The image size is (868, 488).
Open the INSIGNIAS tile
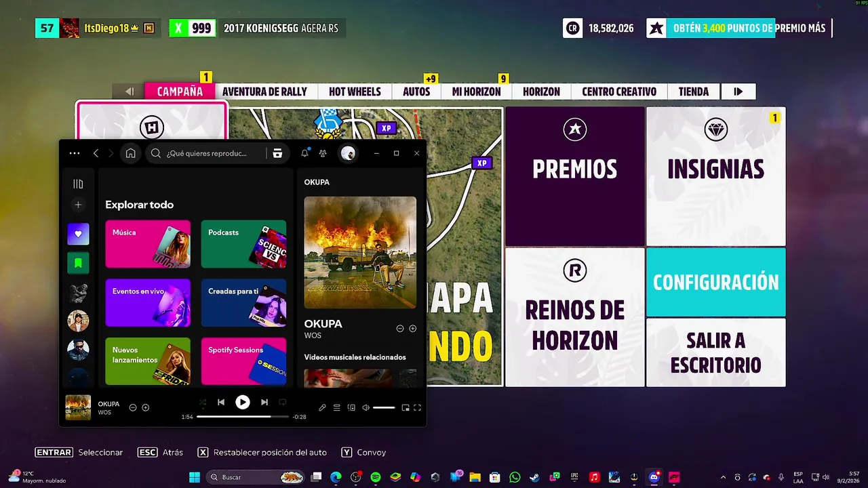tap(716, 176)
